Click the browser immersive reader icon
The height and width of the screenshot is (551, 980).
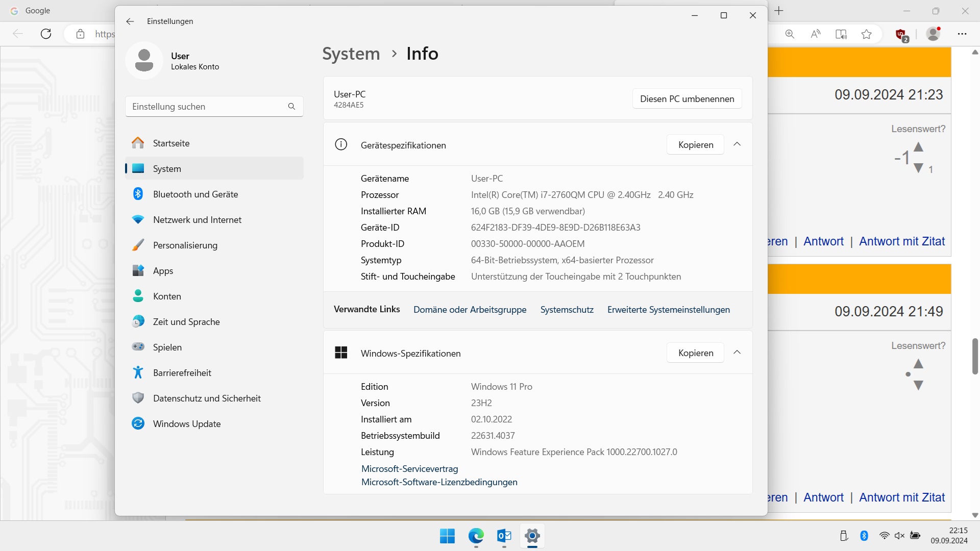841,34
